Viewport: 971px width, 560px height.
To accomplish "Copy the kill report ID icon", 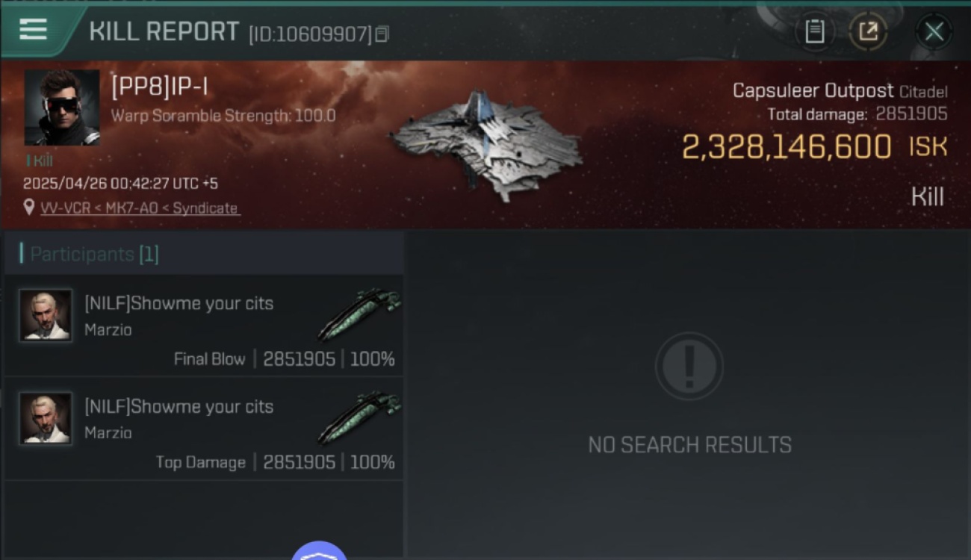I will click(382, 34).
